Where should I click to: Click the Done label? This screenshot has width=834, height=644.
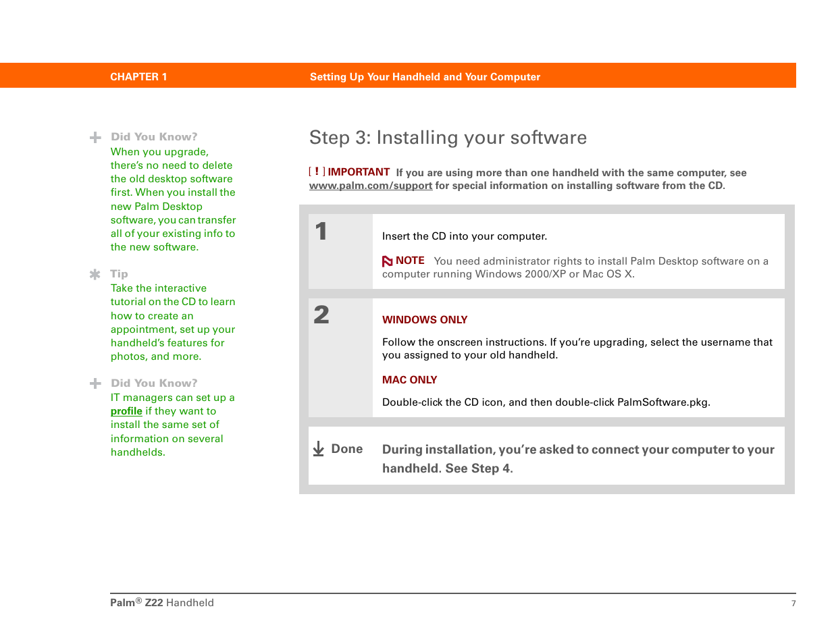pos(347,449)
